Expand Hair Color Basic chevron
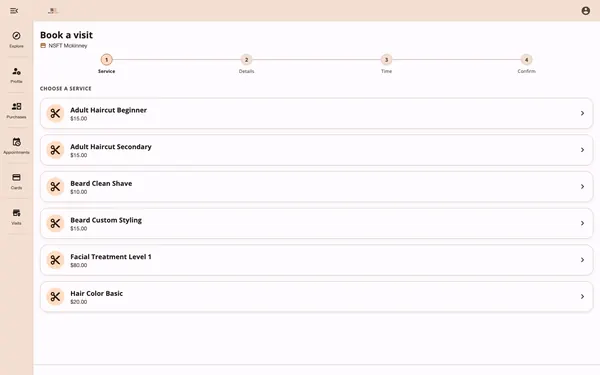 coord(582,297)
